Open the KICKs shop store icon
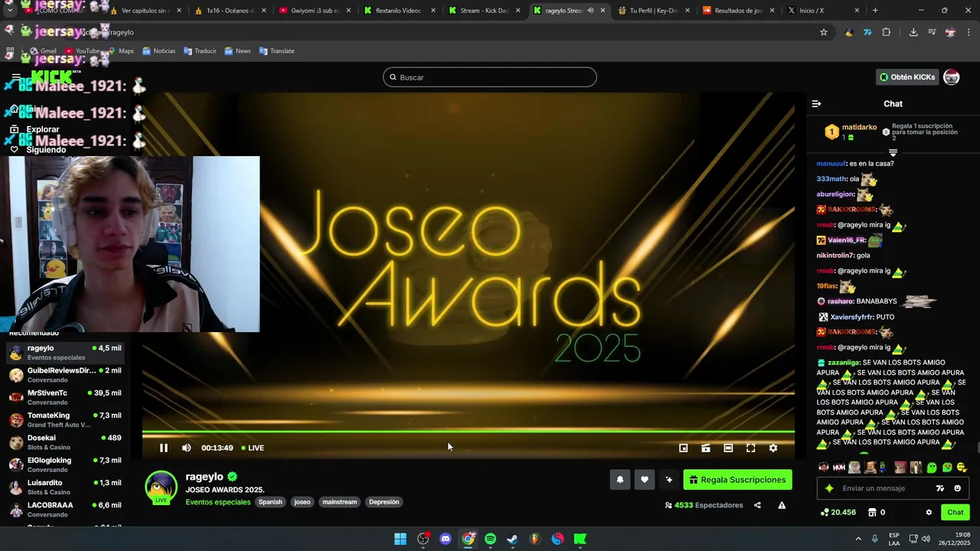Screen dimensions: 980x551 click(x=871, y=512)
